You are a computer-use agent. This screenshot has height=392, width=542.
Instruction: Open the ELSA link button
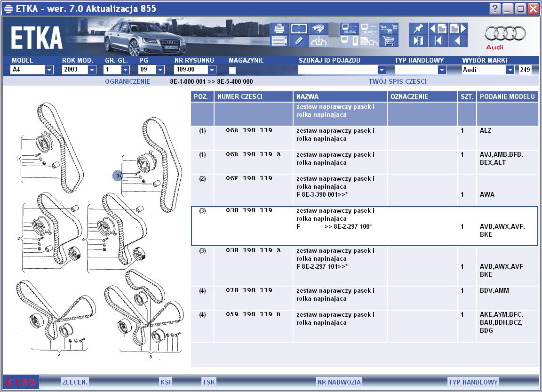pos(349,29)
